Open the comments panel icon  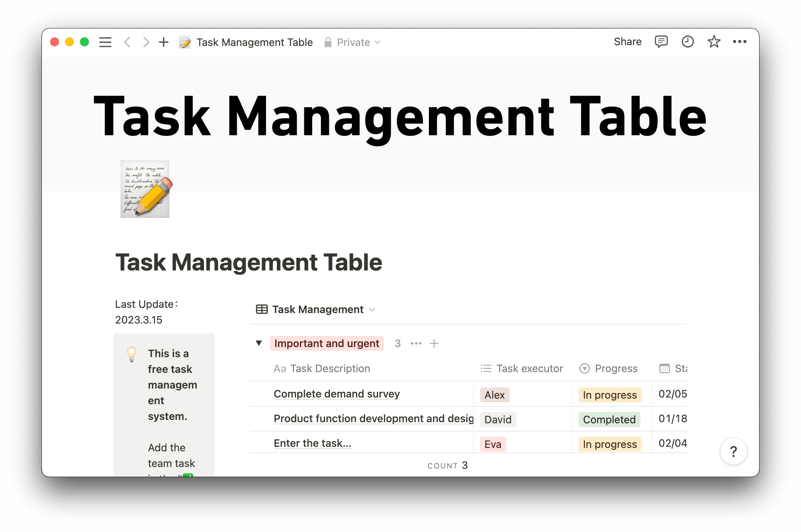[x=661, y=41]
